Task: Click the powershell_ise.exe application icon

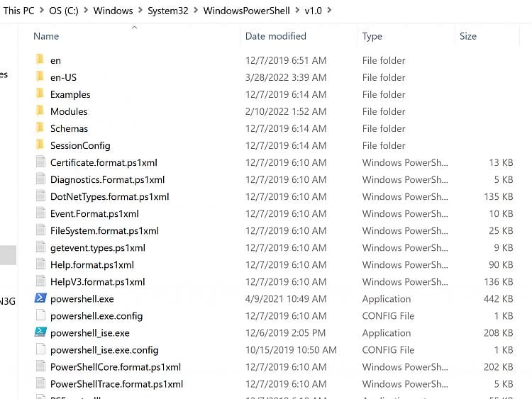Action: click(x=40, y=332)
